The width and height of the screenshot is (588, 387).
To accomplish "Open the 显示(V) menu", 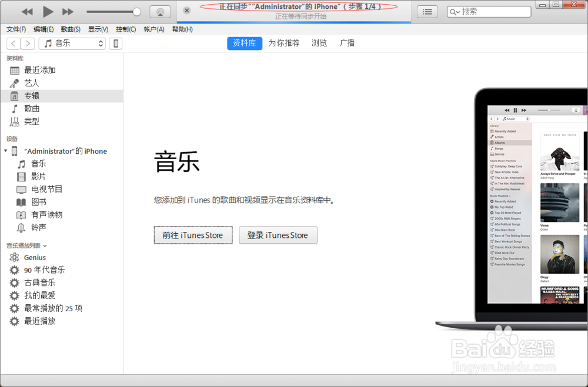I will (98, 29).
